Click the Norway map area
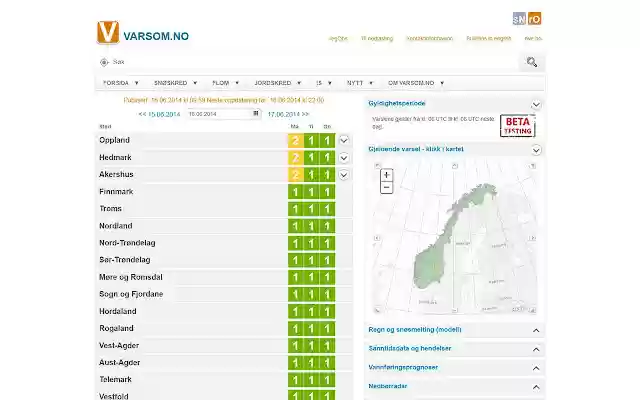The image size is (640, 400). (x=455, y=238)
